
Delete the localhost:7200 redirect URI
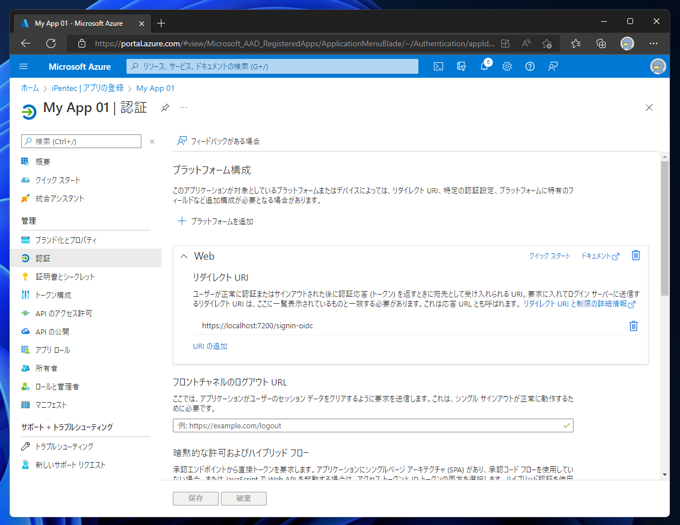(x=633, y=326)
